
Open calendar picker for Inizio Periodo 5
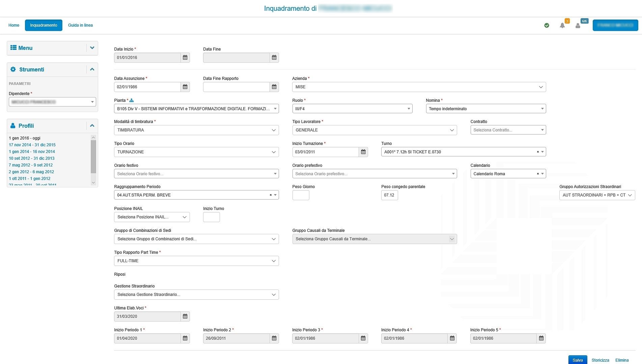click(541, 338)
